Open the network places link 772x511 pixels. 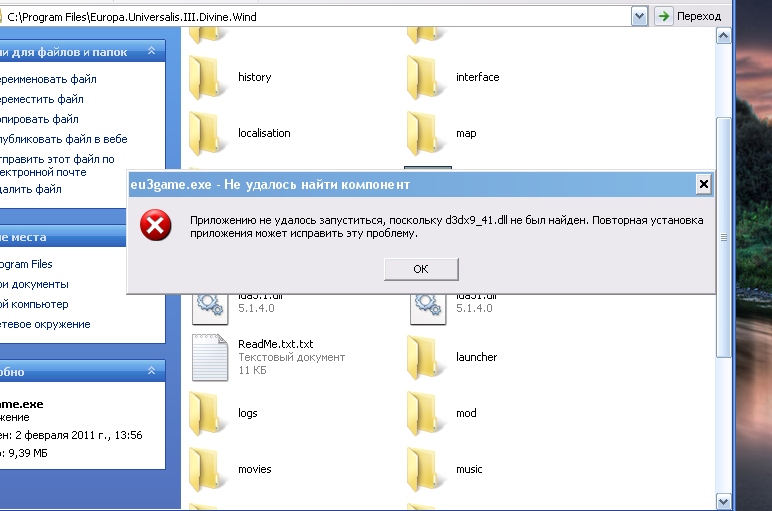tap(45, 324)
